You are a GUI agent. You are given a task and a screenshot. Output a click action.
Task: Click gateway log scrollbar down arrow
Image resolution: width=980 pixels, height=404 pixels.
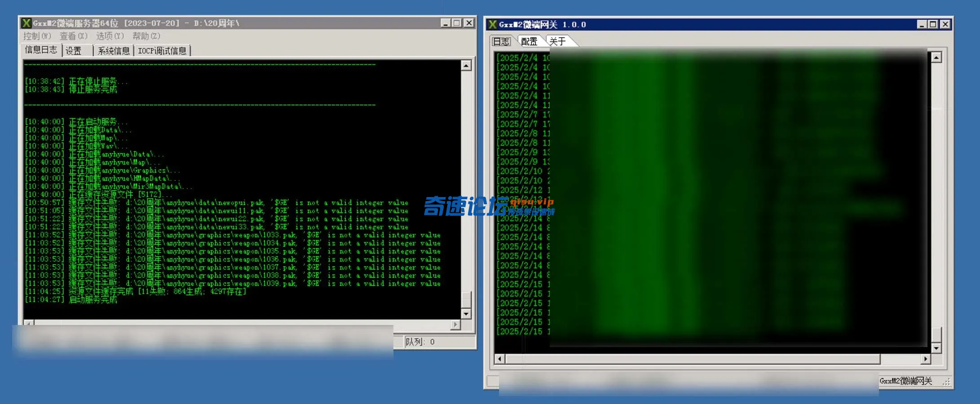coord(936,348)
